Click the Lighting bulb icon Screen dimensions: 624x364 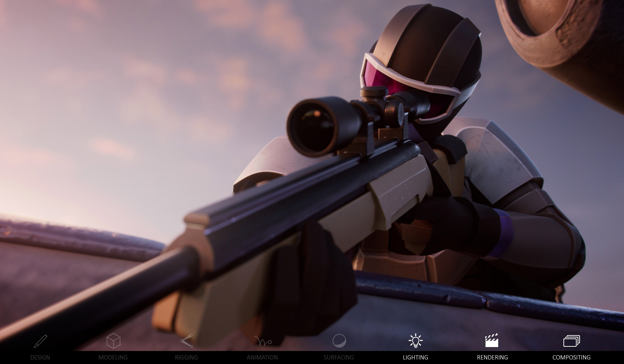(415, 341)
